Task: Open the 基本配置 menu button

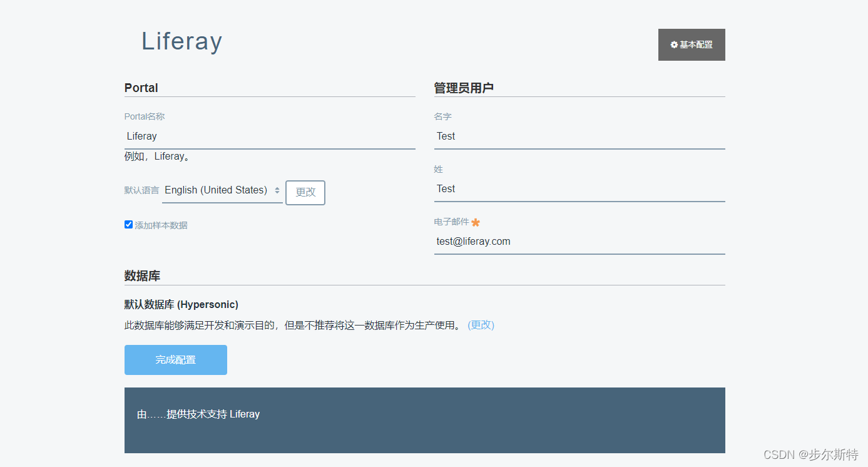Action: [692, 44]
